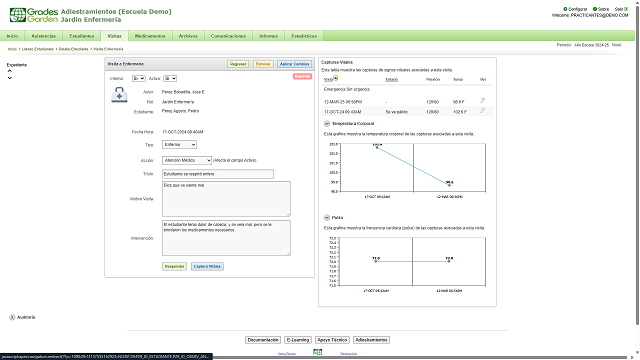This screenshot has width=640, height=360.
Task: Open the Activa dropdown
Action: click(x=170, y=78)
